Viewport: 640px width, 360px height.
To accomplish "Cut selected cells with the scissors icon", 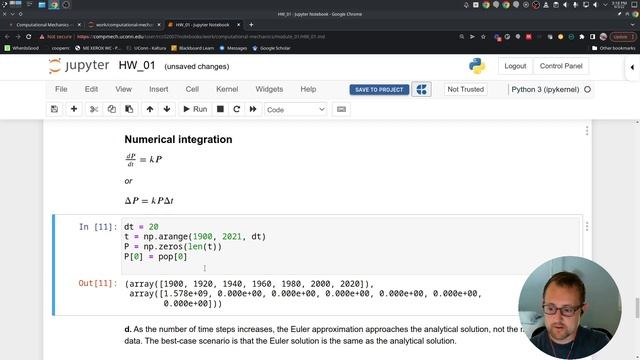I will pyautogui.click(x=94, y=109).
